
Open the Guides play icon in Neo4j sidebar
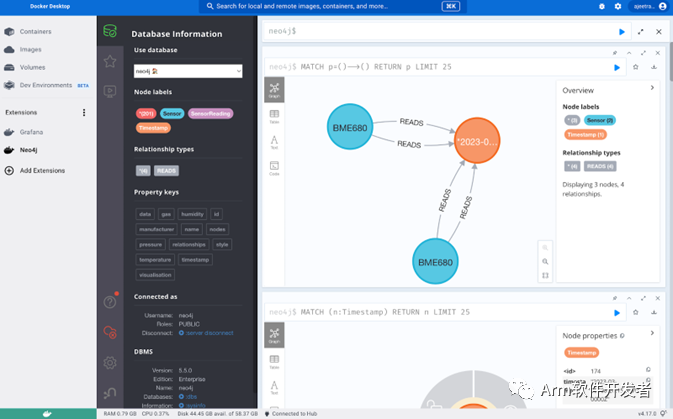pos(110,91)
